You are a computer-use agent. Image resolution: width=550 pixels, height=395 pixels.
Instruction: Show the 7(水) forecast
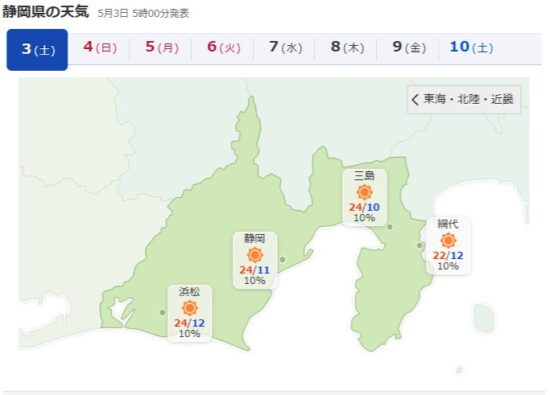[285, 47]
